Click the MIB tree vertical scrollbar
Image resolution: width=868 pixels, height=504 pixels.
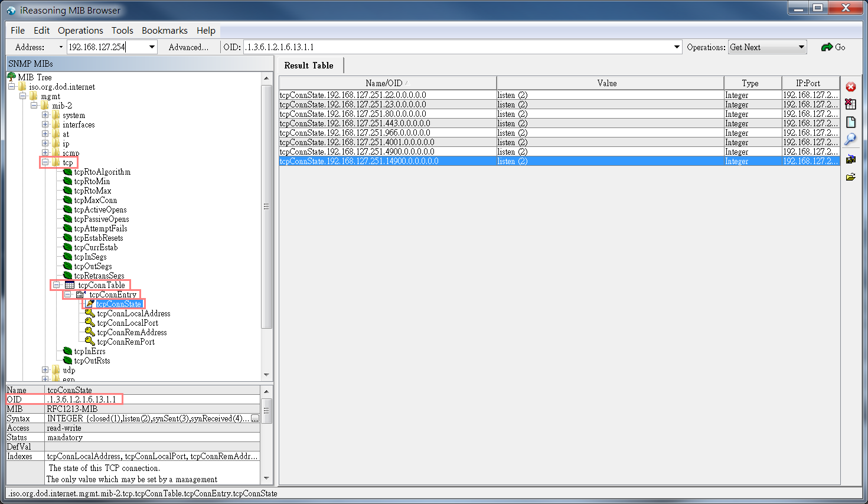click(x=266, y=207)
